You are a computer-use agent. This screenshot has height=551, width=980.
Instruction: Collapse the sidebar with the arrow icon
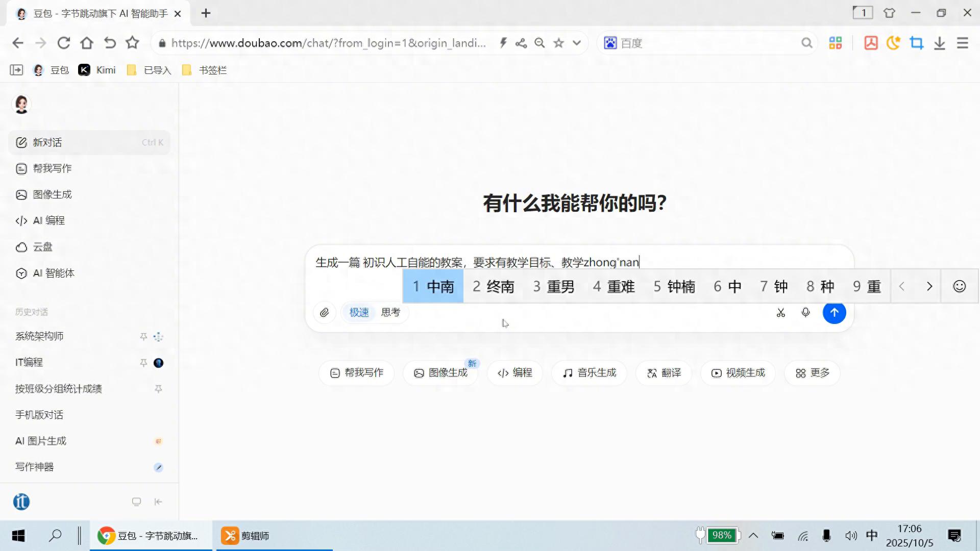pyautogui.click(x=158, y=502)
